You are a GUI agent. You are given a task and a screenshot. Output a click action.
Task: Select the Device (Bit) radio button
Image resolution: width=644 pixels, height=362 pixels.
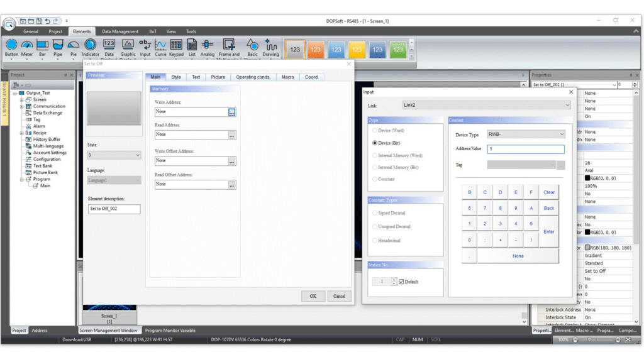pyautogui.click(x=375, y=143)
